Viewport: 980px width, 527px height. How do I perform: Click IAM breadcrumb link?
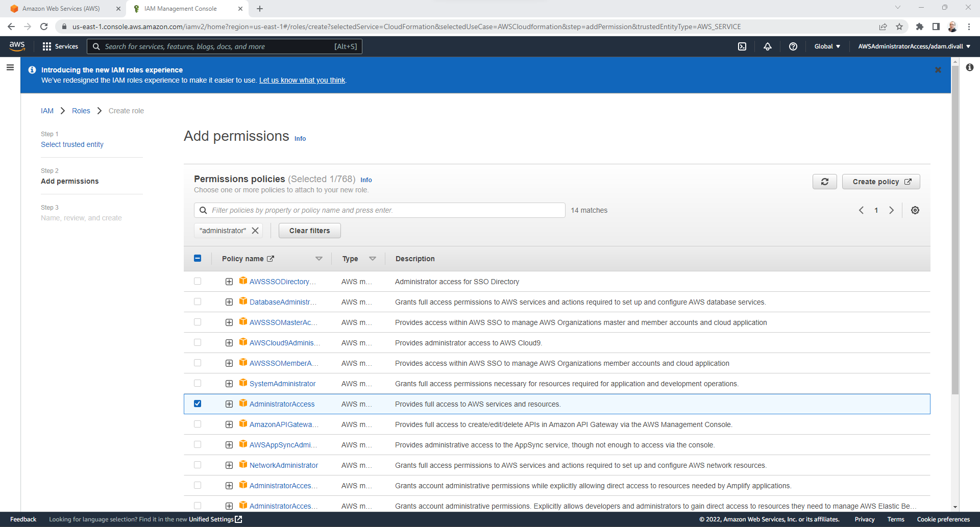click(x=47, y=111)
